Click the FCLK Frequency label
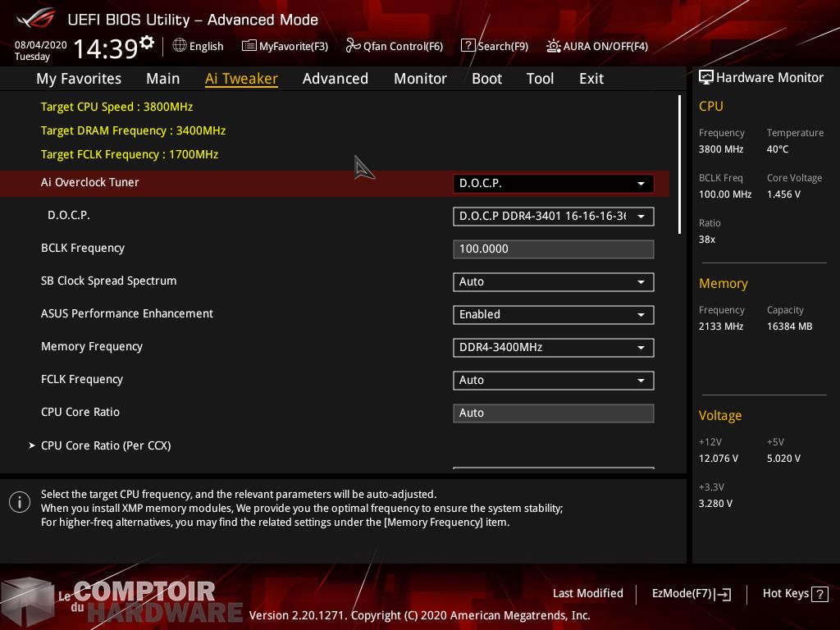 tap(82, 379)
